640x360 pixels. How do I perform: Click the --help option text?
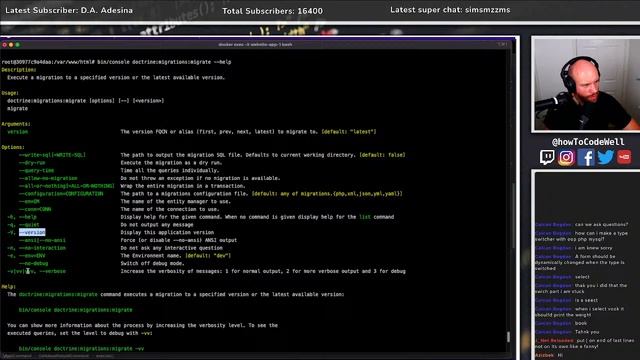click(28, 217)
